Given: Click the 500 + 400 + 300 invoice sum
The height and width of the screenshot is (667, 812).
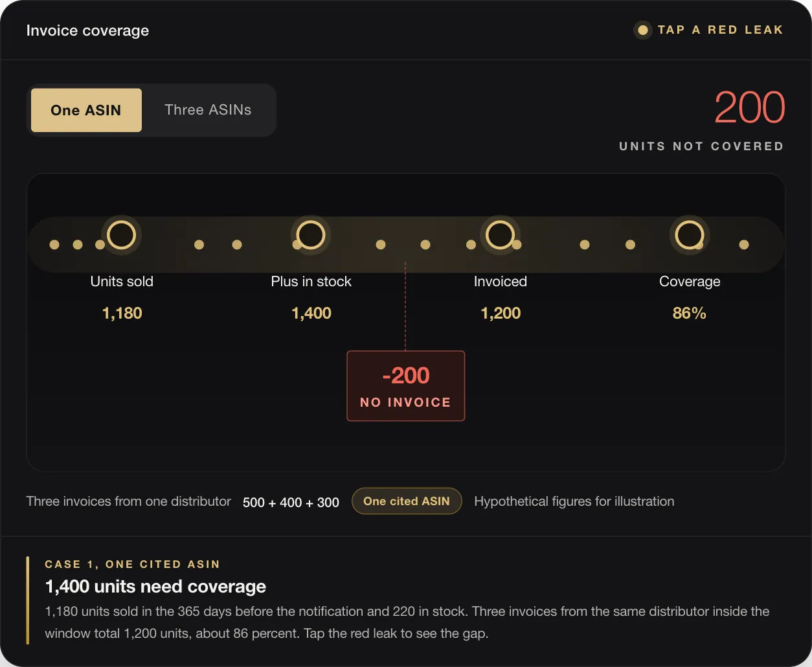Looking at the screenshot, I should (x=291, y=503).
